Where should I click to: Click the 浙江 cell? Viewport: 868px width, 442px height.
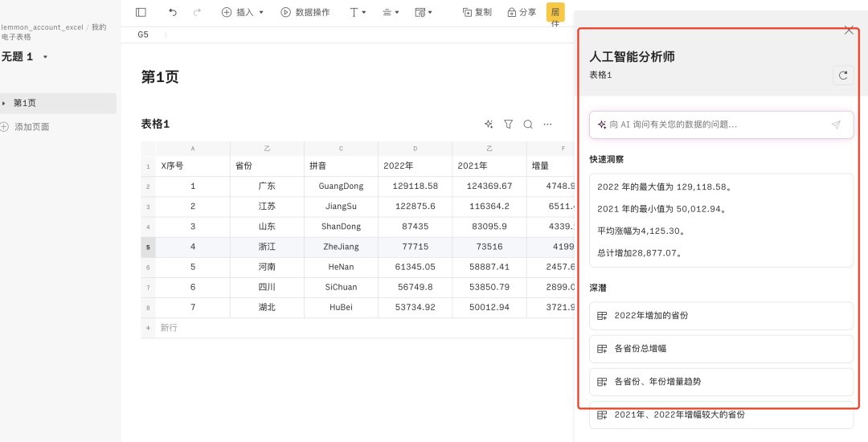(x=267, y=247)
